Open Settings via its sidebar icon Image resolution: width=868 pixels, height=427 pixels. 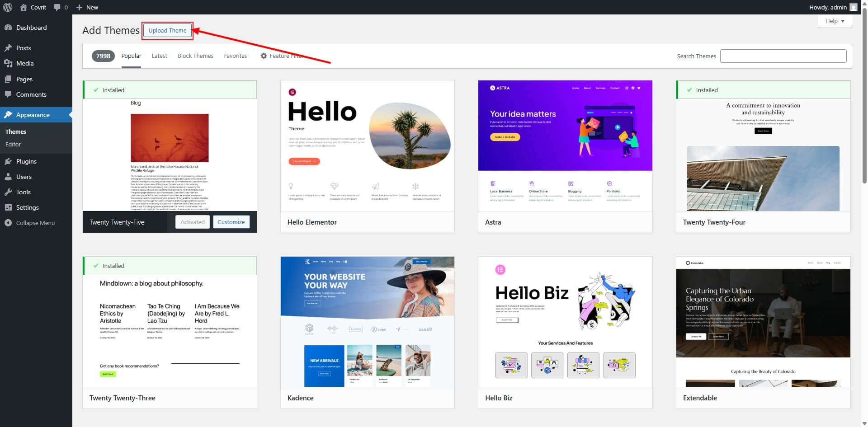8,207
